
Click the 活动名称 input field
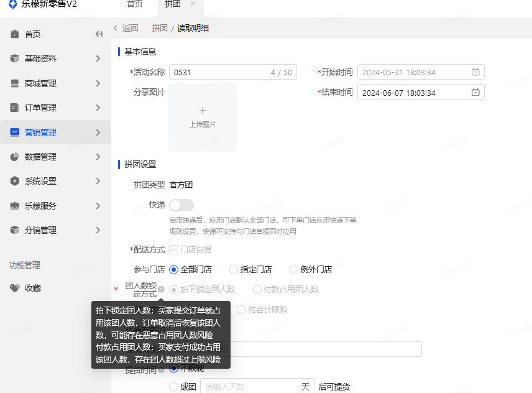click(x=233, y=72)
